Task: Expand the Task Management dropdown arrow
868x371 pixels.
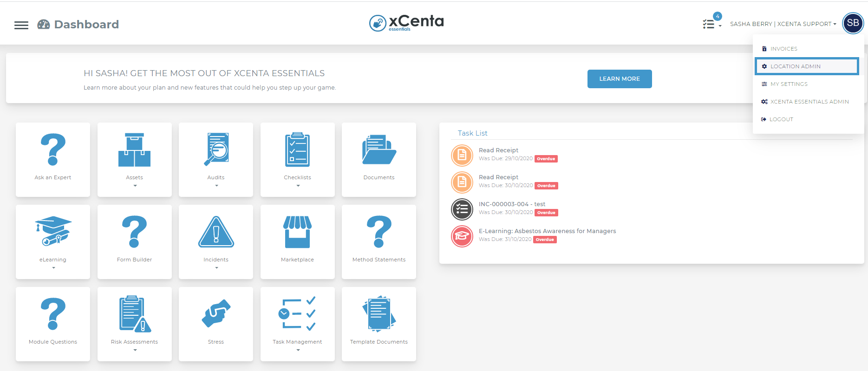Action: (x=298, y=350)
